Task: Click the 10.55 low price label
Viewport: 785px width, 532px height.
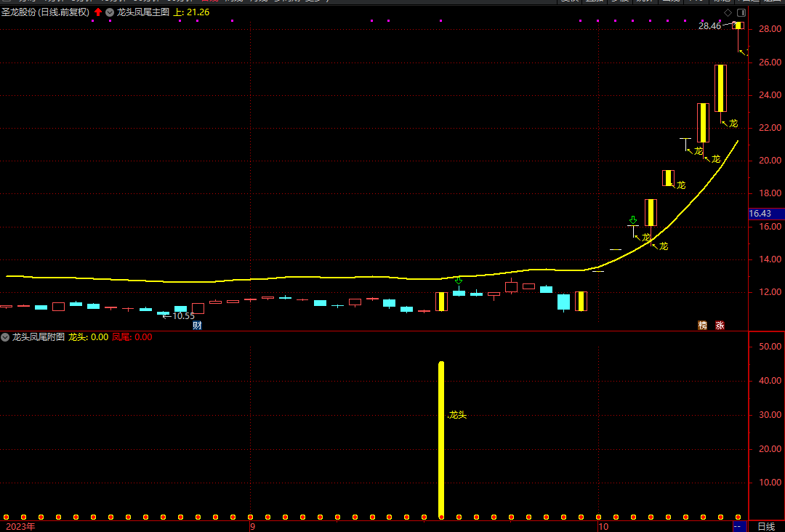Action: pyautogui.click(x=183, y=316)
